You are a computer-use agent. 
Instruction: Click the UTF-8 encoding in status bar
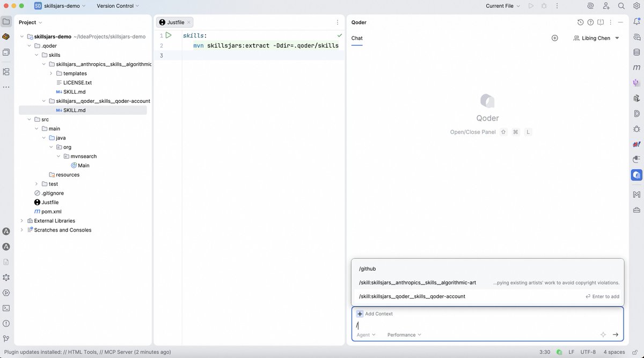[x=587, y=352]
